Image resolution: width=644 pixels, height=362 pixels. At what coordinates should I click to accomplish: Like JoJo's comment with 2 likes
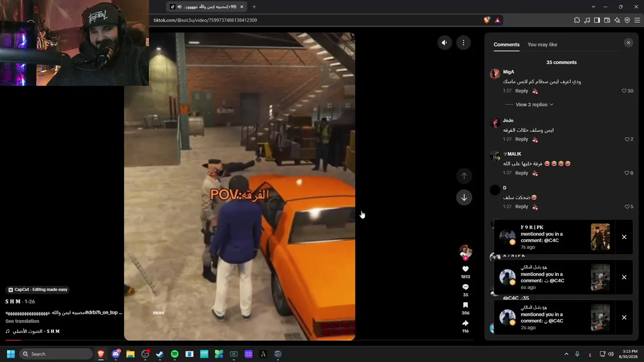pyautogui.click(x=627, y=139)
